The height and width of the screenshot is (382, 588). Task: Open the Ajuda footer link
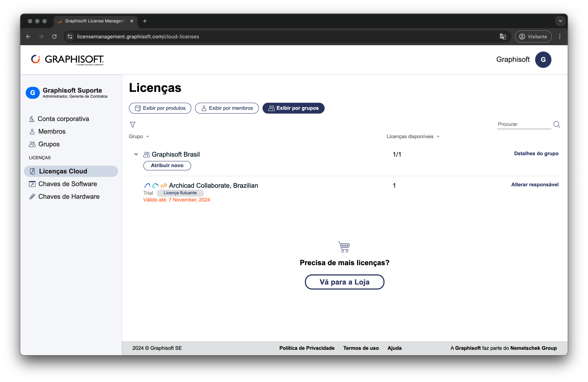(x=394, y=348)
